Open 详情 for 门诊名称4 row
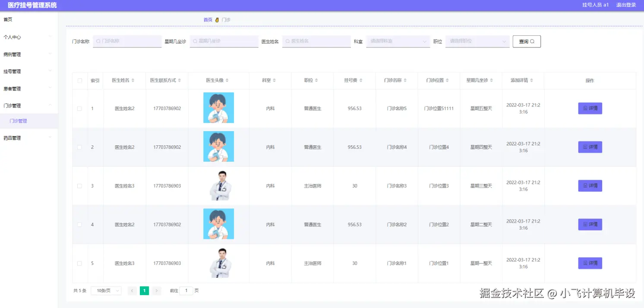 [590, 147]
